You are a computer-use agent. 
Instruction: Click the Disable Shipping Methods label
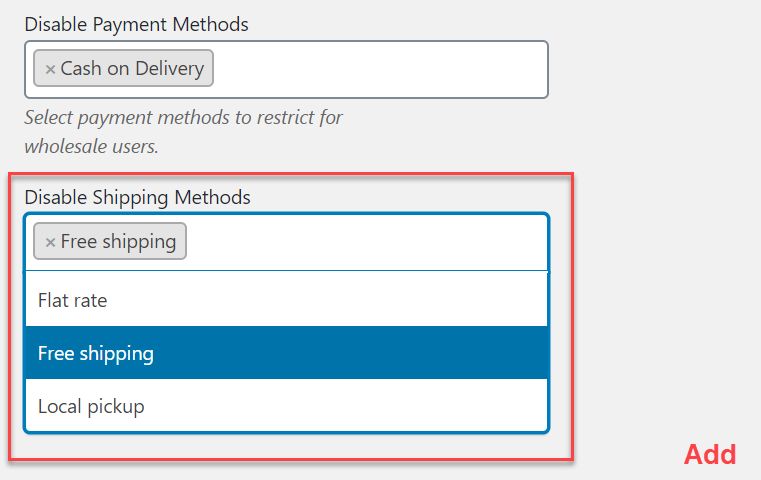click(137, 197)
